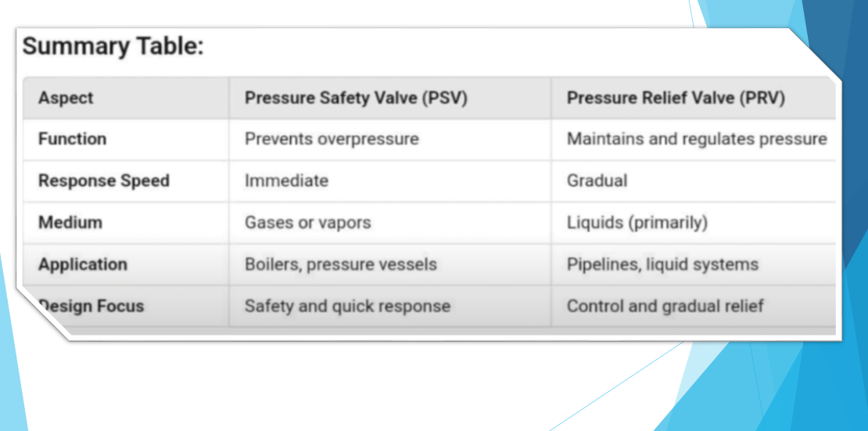
Task: Click Safety and quick response cell
Action: (x=347, y=306)
